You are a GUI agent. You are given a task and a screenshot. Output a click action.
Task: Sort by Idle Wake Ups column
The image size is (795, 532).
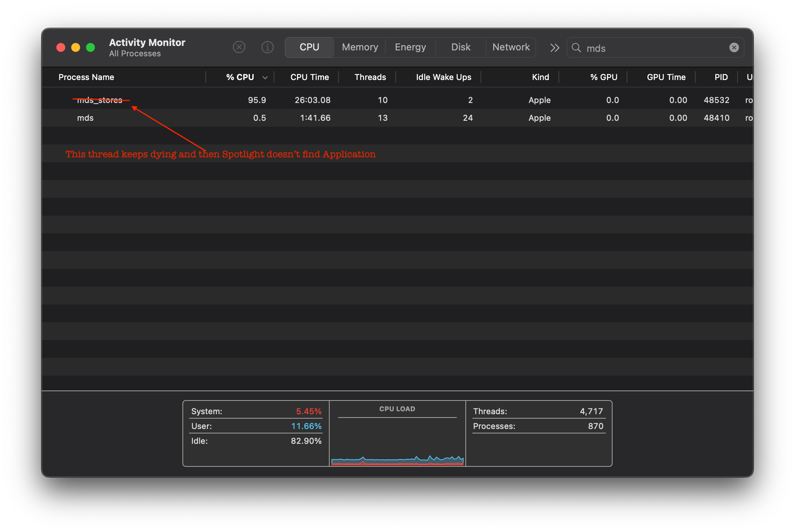(x=443, y=77)
